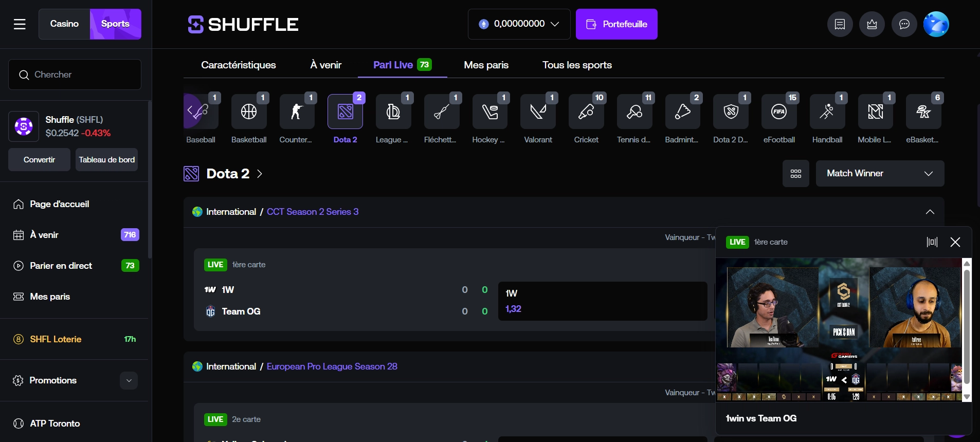Select the Cricket sport icon
The image size is (980, 442).
tap(586, 112)
